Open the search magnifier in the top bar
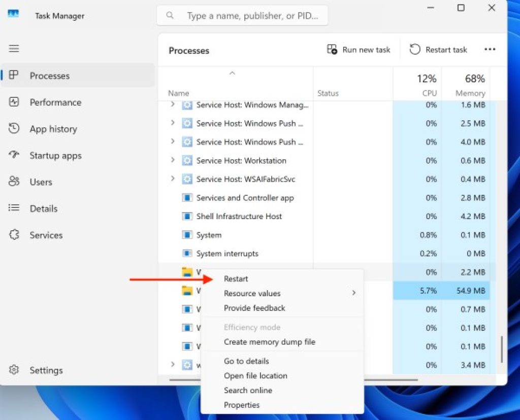 coord(170,16)
